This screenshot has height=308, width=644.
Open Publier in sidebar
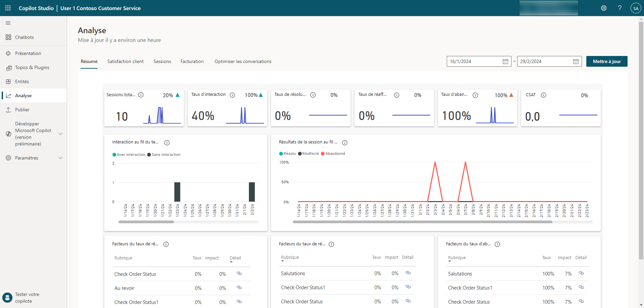point(34,110)
